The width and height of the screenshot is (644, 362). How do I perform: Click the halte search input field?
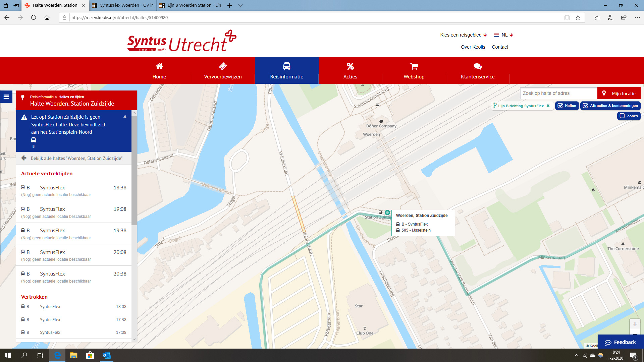click(558, 93)
